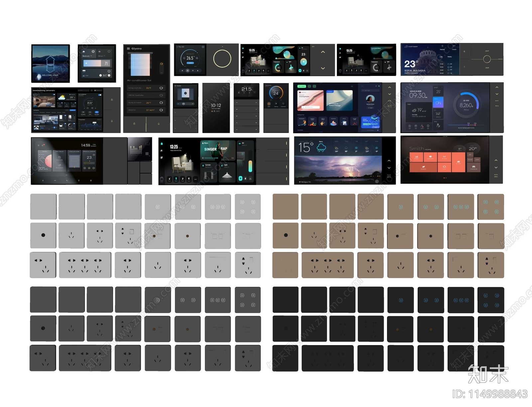Click the up chevron on the 15° weather panel
The width and height of the screenshot is (532, 407).
[x=389, y=161]
